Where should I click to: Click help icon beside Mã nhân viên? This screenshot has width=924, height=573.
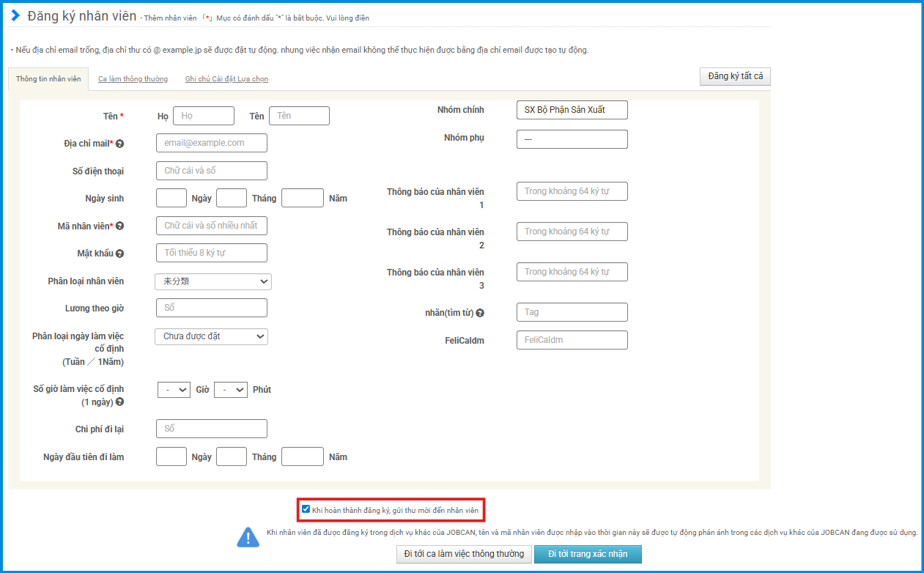pos(119,226)
